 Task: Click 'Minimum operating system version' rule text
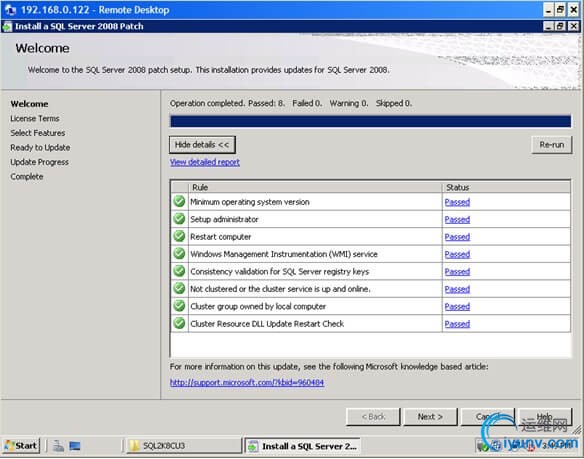click(x=250, y=202)
